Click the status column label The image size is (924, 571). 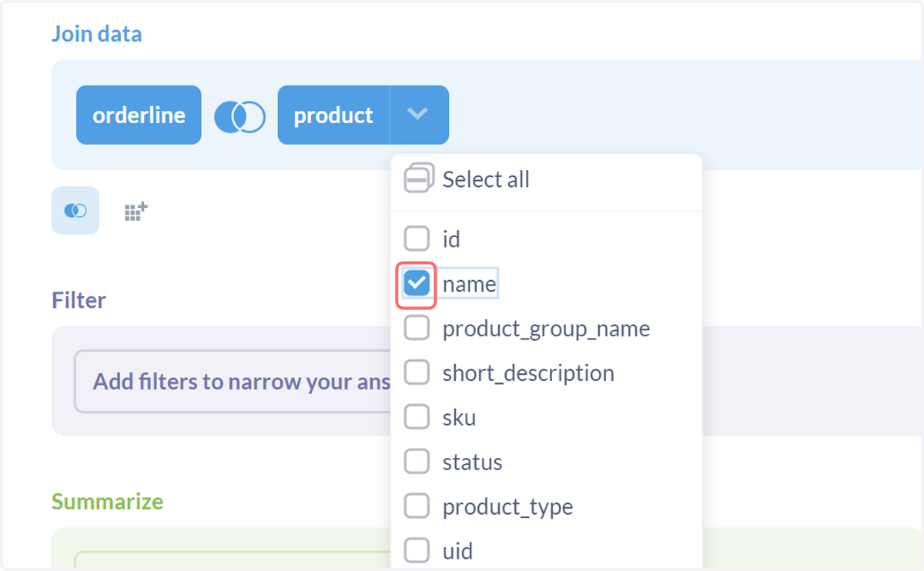coord(472,462)
